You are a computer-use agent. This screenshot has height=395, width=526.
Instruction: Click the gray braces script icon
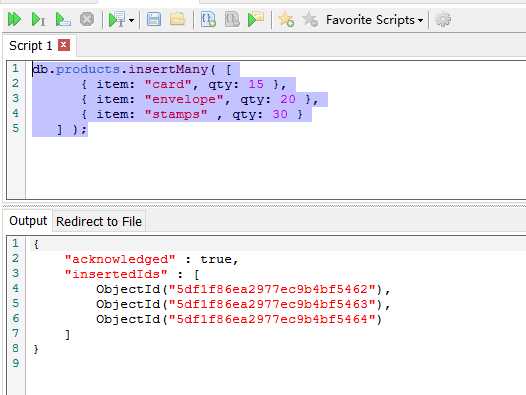point(232,19)
